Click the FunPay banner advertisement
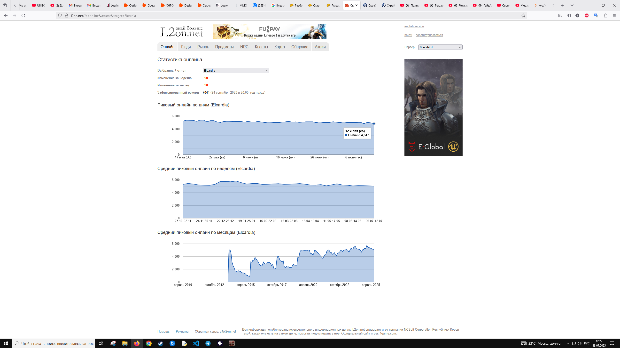Screen dimensions: 620x364 coord(270,31)
